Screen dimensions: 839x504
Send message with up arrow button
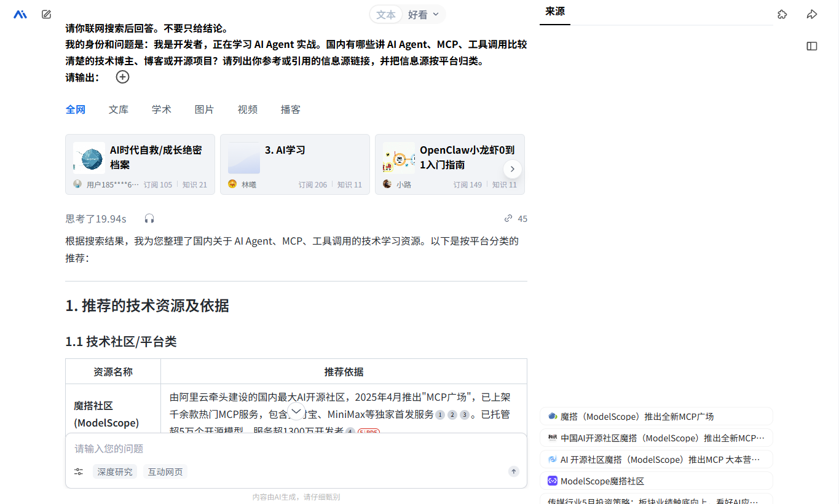(x=514, y=471)
